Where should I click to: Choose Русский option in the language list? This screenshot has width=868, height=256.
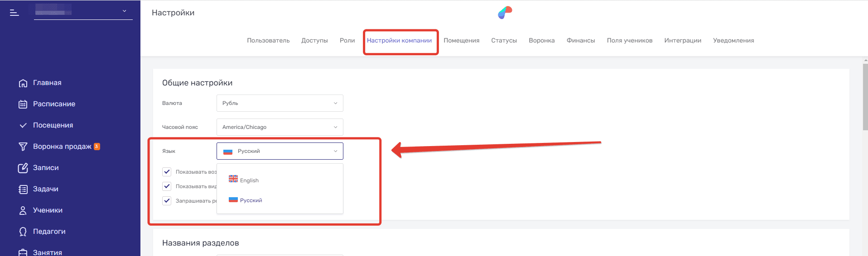point(251,200)
